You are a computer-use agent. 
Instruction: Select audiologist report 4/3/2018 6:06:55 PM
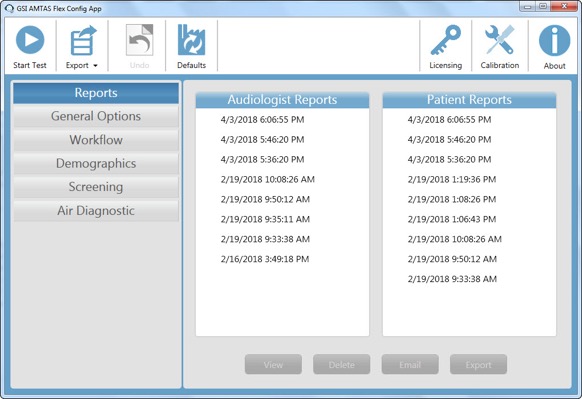[262, 120]
